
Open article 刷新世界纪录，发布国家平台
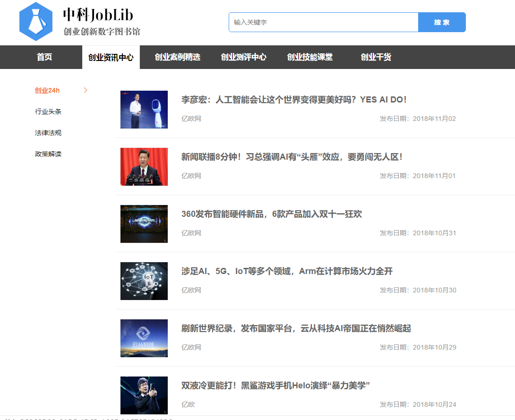pyautogui.click(x=296, y=328)
